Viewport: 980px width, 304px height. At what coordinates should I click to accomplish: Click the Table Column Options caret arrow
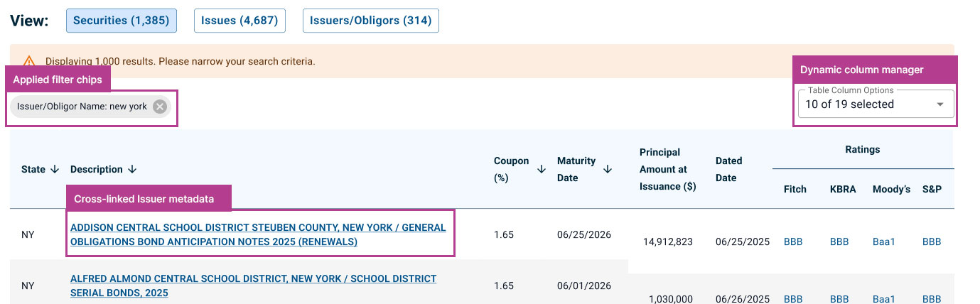(940, 104)
